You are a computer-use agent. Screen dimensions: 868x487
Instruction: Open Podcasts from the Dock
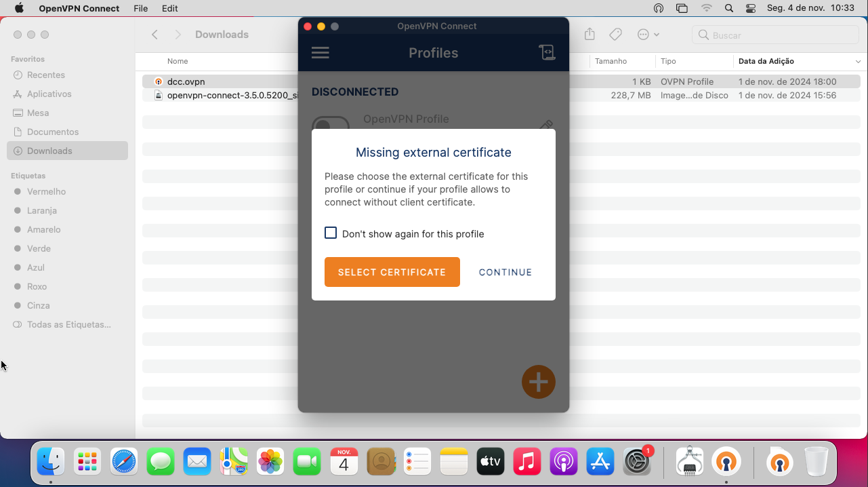(564, 462)
